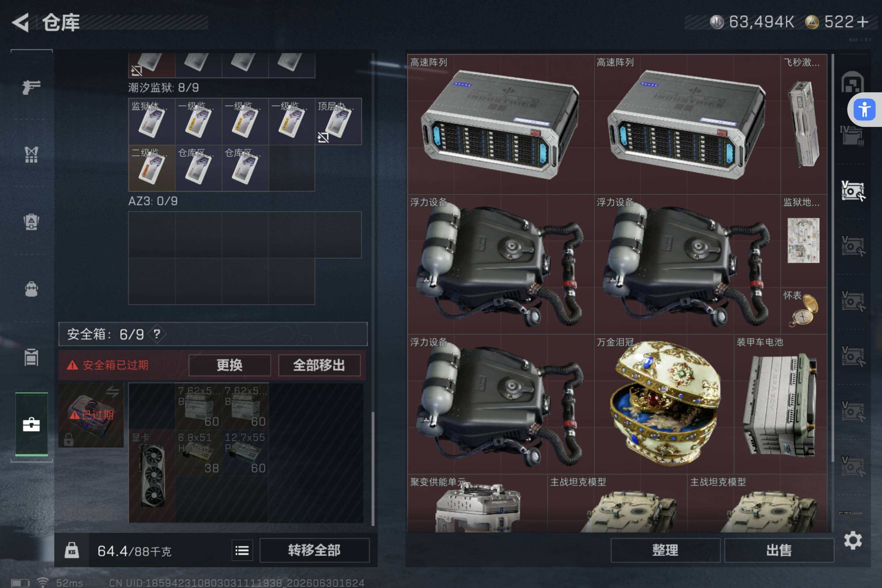Click the 出售 sell button
The image size is (882, 588).
click(779, 550)
